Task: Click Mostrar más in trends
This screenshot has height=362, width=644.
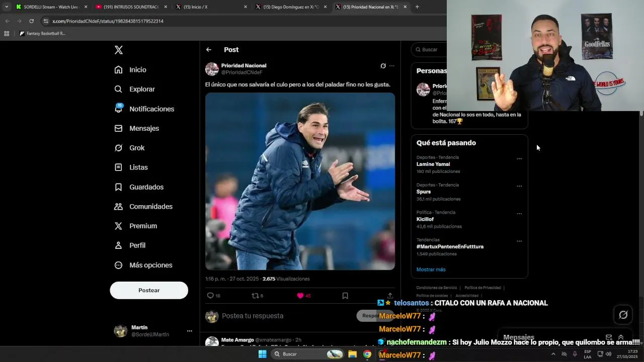Action: 431,269
